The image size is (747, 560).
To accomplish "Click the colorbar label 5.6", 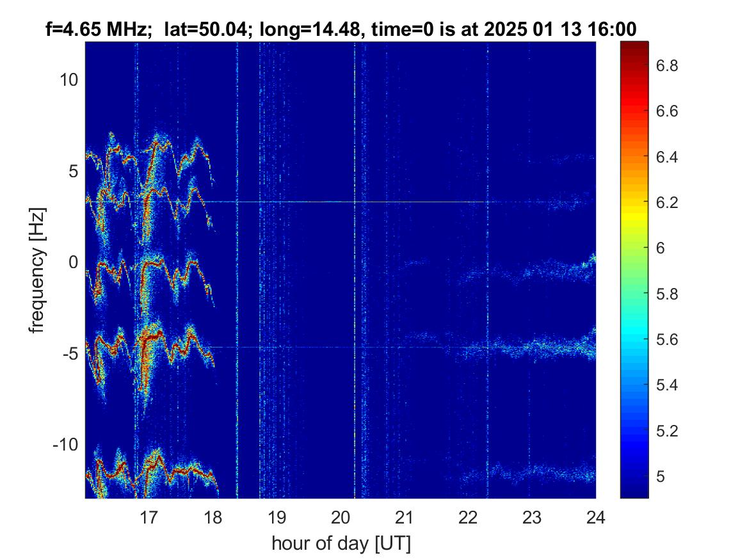I will coord(667,340).
